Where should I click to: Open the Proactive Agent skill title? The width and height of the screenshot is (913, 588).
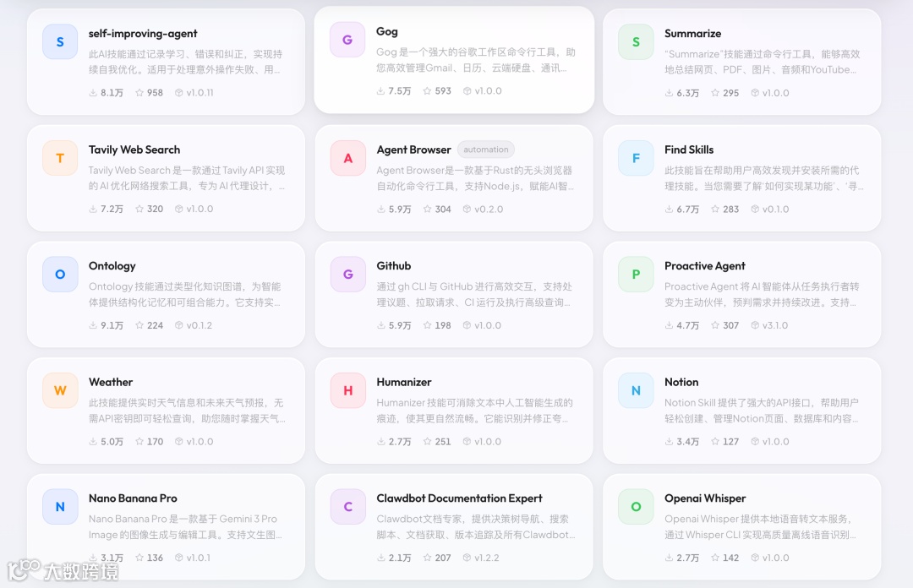click(704, 265)
